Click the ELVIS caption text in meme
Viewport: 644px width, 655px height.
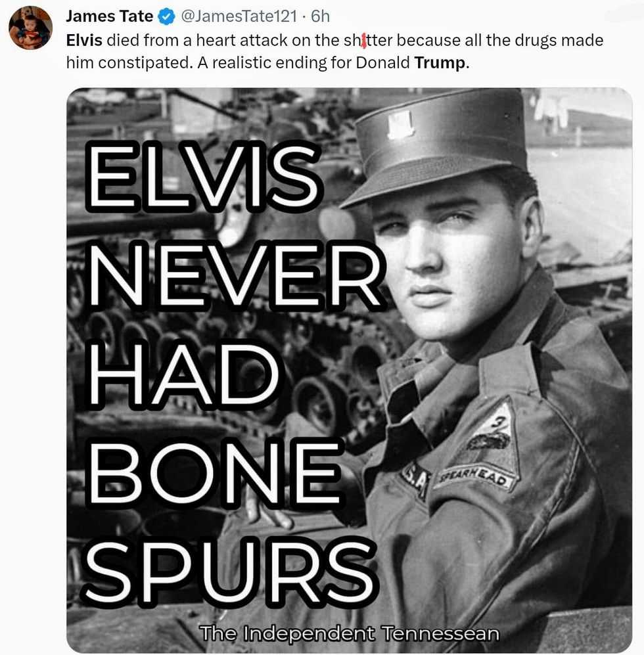pyautogui.click(x=204, y=175)
